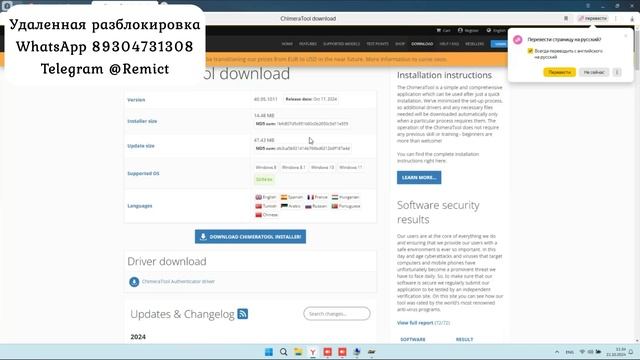
Task: Toggle always translate from English checkbox
Action: coord(530,51)
